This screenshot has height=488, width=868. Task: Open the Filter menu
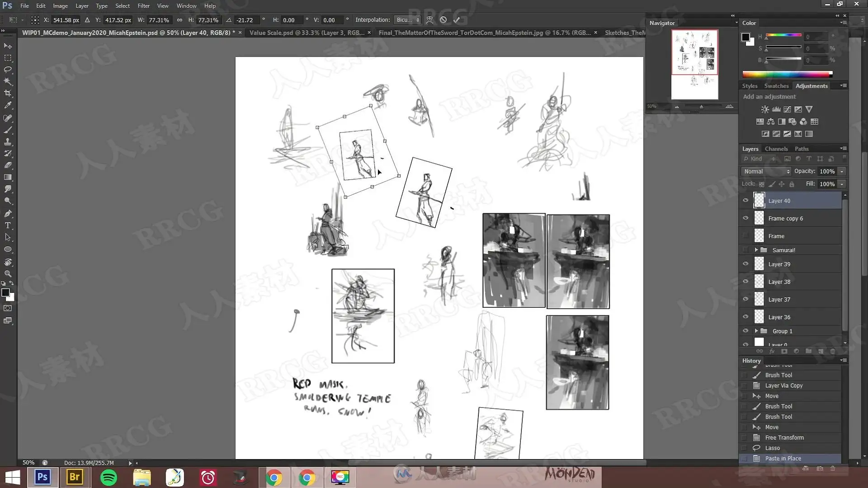pos(143,6)
